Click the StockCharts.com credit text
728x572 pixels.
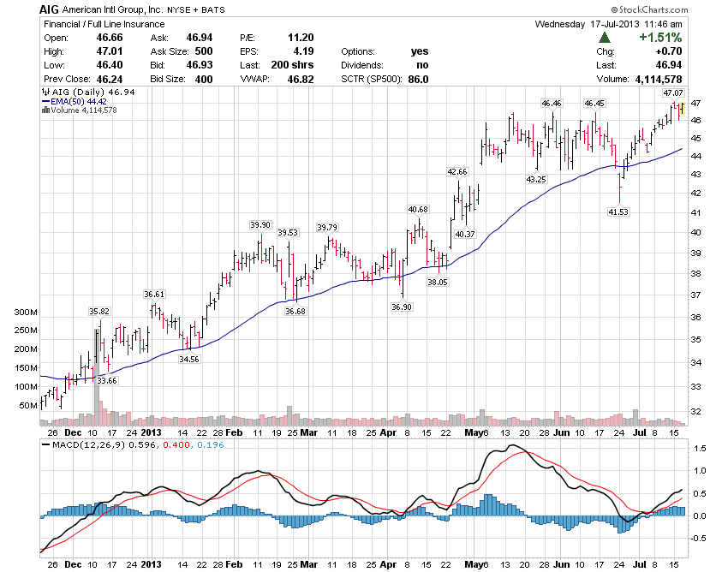pyautogui.click(x=649, y=9)
